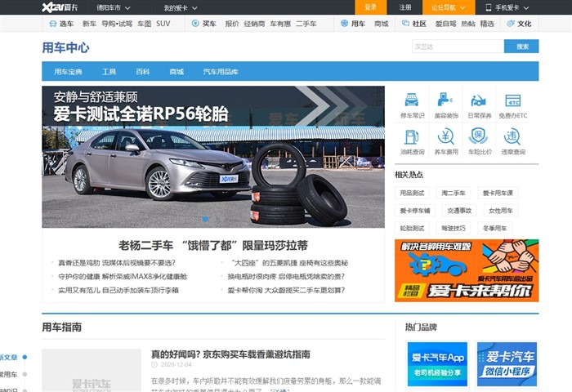Click the 驾驶技巧 hot topic tag
The width and height of the screenshot is (572, 392).
454,229
